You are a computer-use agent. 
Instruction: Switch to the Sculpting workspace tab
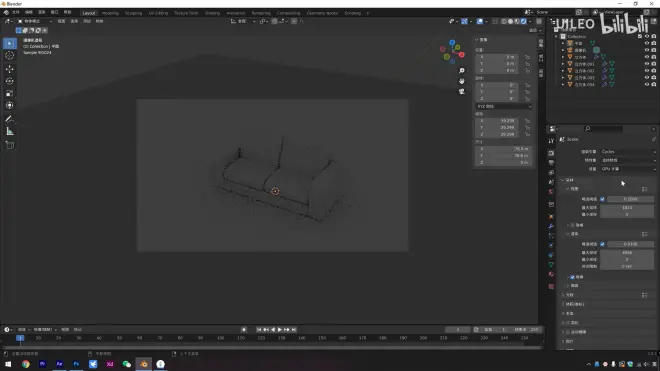pyautogui.click(x=133, y=13)
